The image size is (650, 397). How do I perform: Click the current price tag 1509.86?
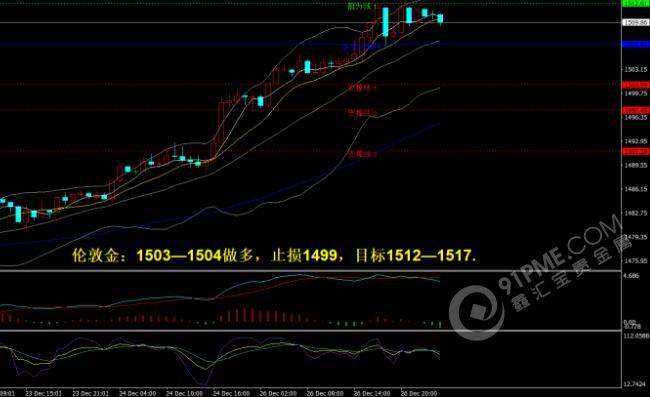(x=635, y=22)
